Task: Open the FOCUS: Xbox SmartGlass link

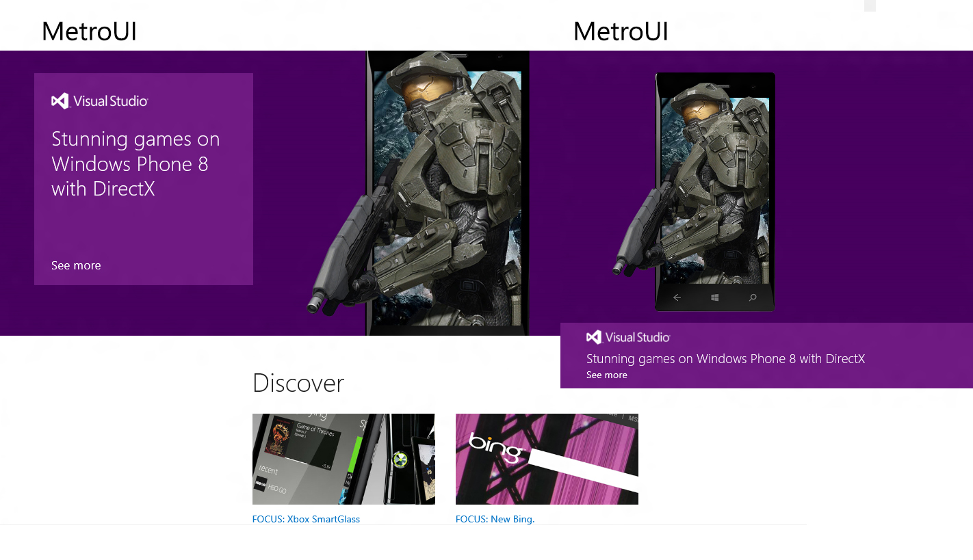Action: [306, 519]
